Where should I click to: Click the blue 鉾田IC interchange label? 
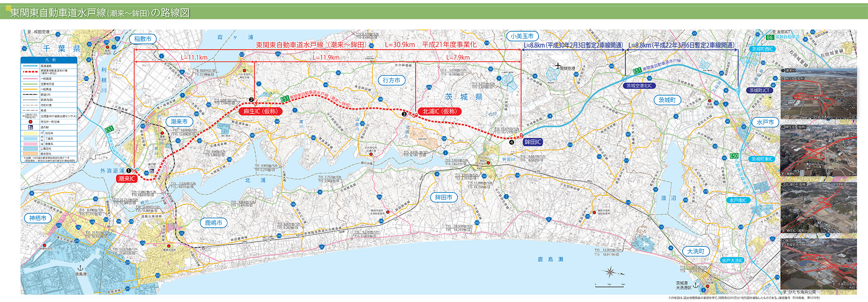click(533, 142)
